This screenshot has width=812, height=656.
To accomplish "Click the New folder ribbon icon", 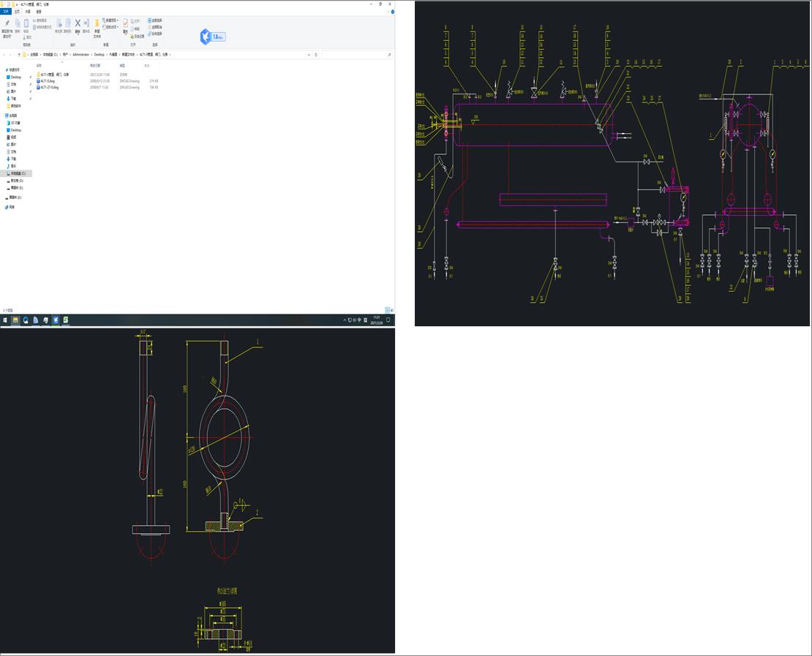I will point(97,24).
